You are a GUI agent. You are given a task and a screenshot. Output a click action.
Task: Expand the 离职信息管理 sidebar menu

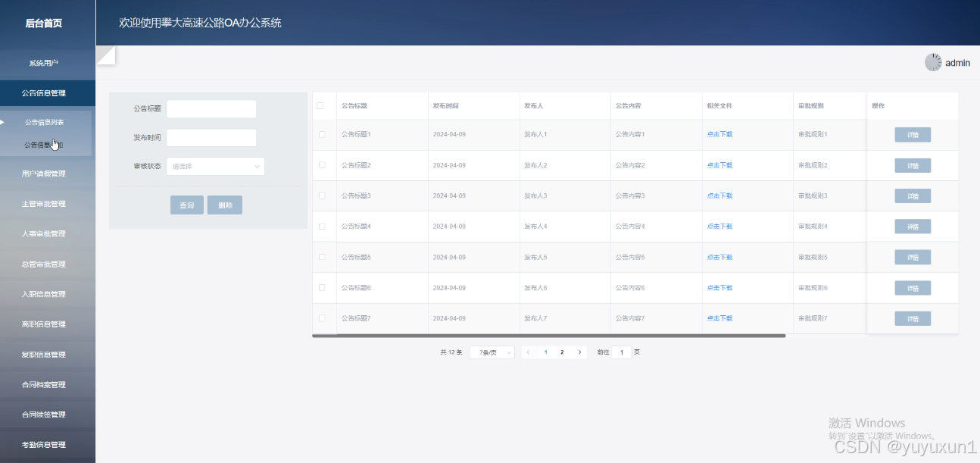click(x=44, y=324)
